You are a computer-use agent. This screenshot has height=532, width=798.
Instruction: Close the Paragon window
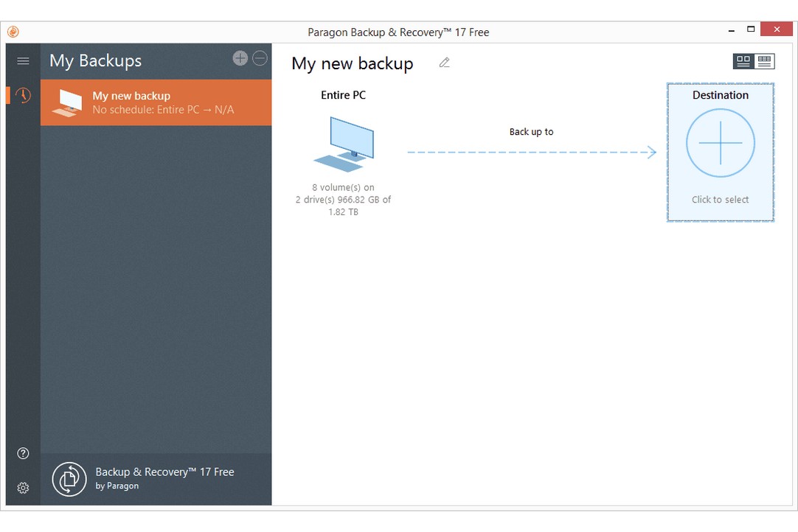click(777, 29)
